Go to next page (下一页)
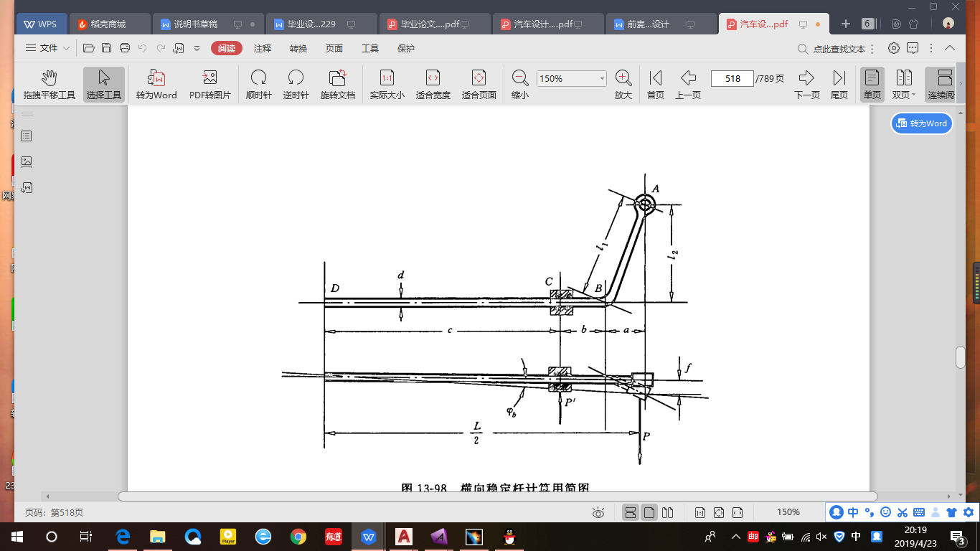This screenshot has width=980, height=551. click(806, 85)
